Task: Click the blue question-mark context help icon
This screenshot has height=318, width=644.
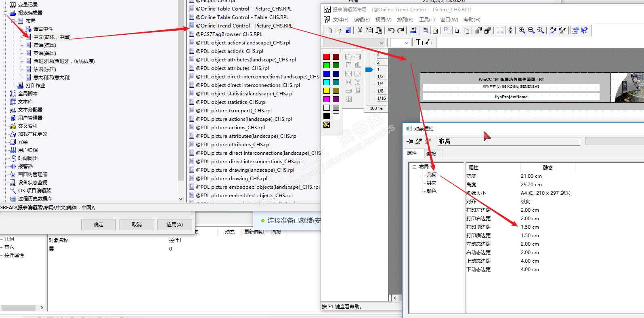Action: point(584,30)
